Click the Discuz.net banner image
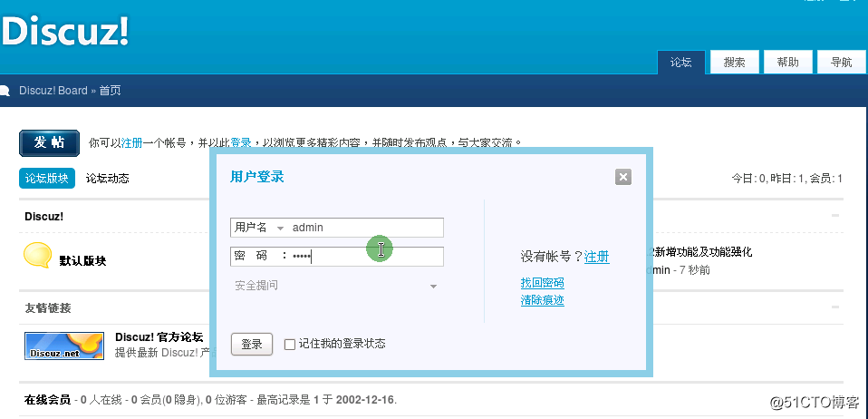The height and width of the screenshot is (419, 868). (64, 346)
